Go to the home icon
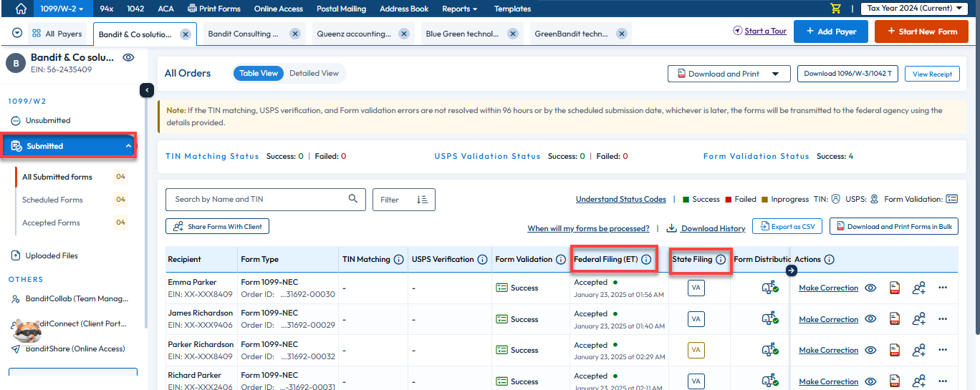The width and height of the screenshot is (980, 390). 21,9
